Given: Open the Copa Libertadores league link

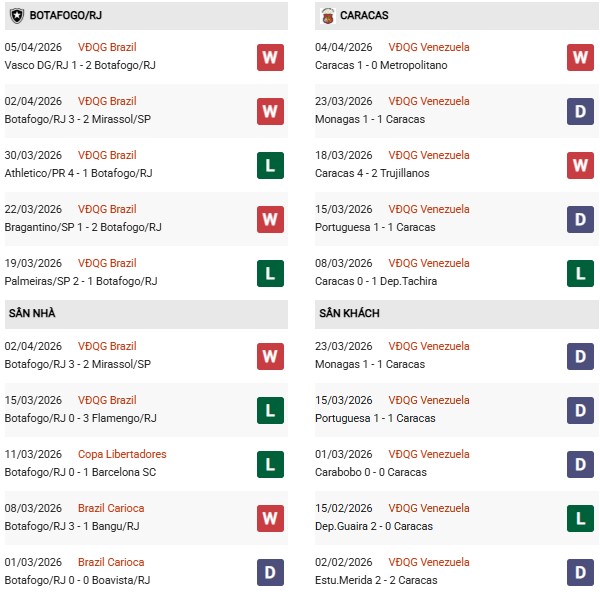Looking at the screenshot, I should (122, 454).
